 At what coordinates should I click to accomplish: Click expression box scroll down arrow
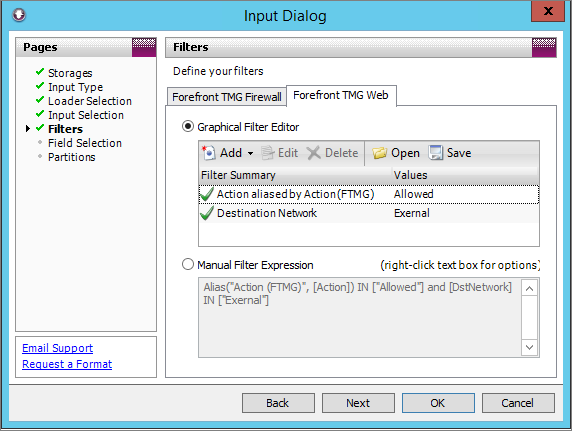[529, 347]
